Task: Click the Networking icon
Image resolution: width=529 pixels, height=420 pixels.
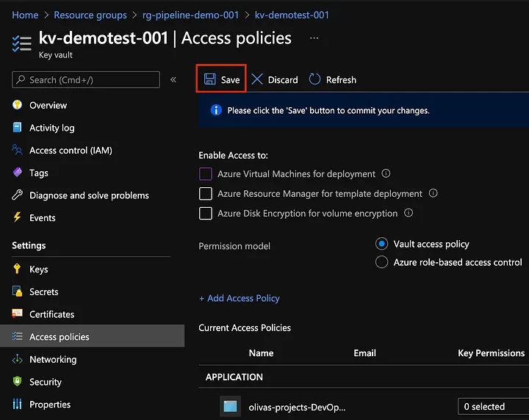Action: [17, 359]
